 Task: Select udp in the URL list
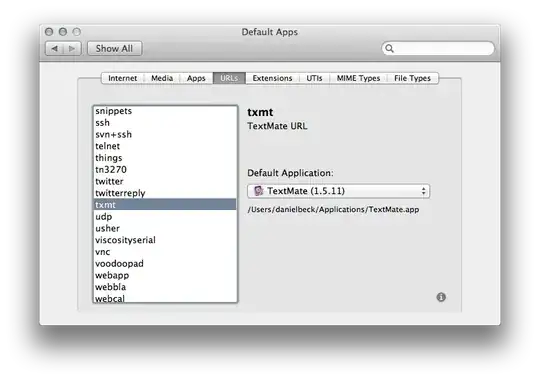165,217
